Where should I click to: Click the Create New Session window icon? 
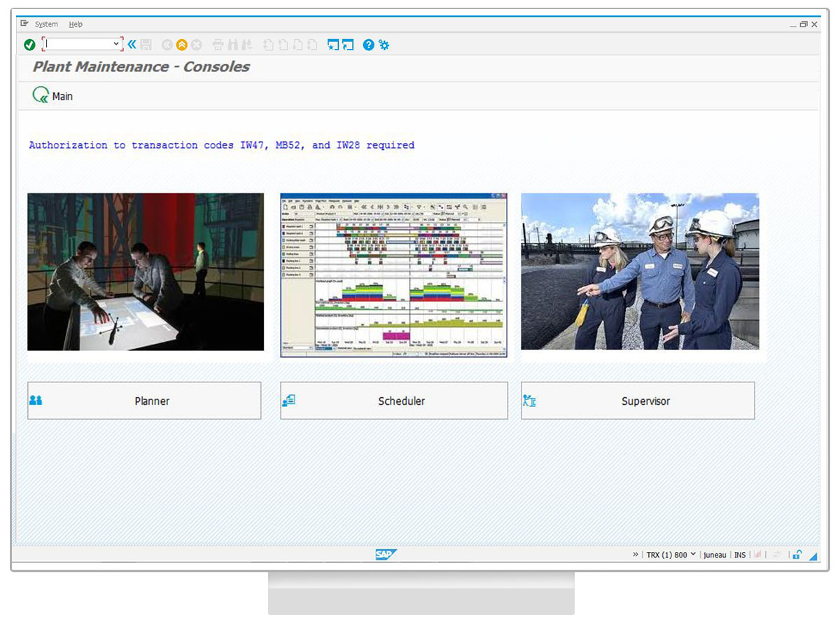[333, 45]
